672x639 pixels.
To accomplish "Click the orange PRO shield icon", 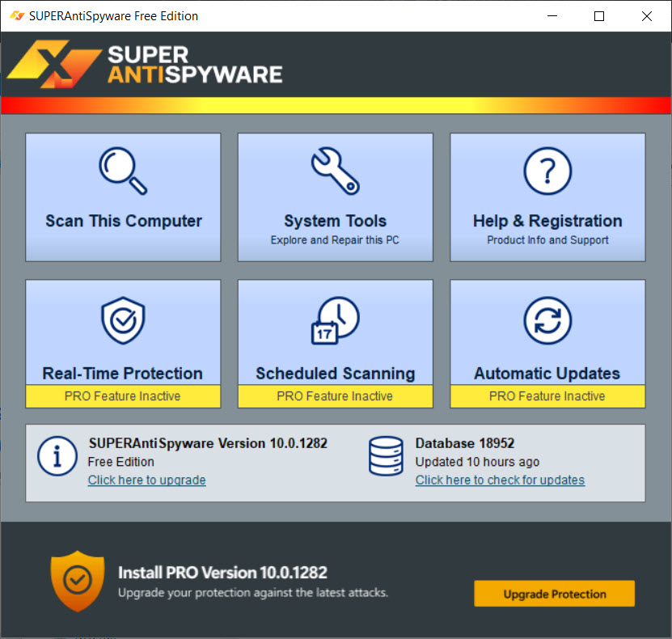I will point(77,581).
